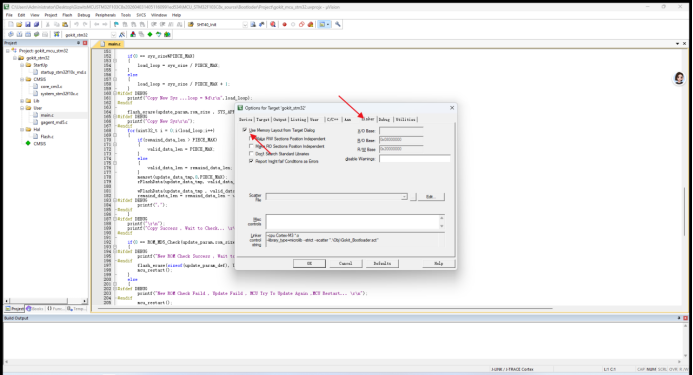The height and width of the screenshot is (375, 693).
Task: Click the Save All toolbar icon
Action: tap(36, 24)
